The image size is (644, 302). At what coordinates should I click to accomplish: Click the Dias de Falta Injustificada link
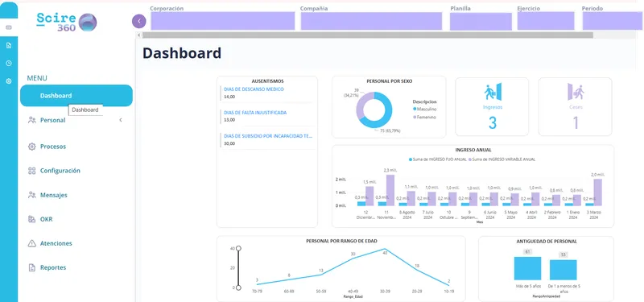coord(255,113)
